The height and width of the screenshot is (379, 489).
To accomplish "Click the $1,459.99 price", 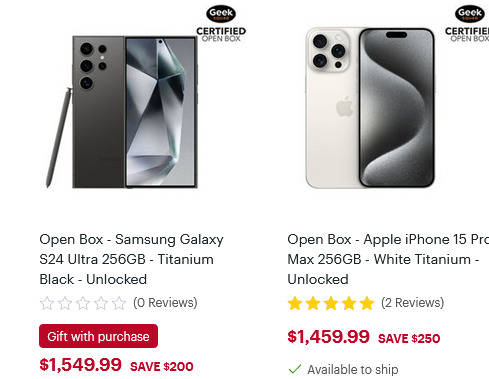I will (x=328, y=337).
